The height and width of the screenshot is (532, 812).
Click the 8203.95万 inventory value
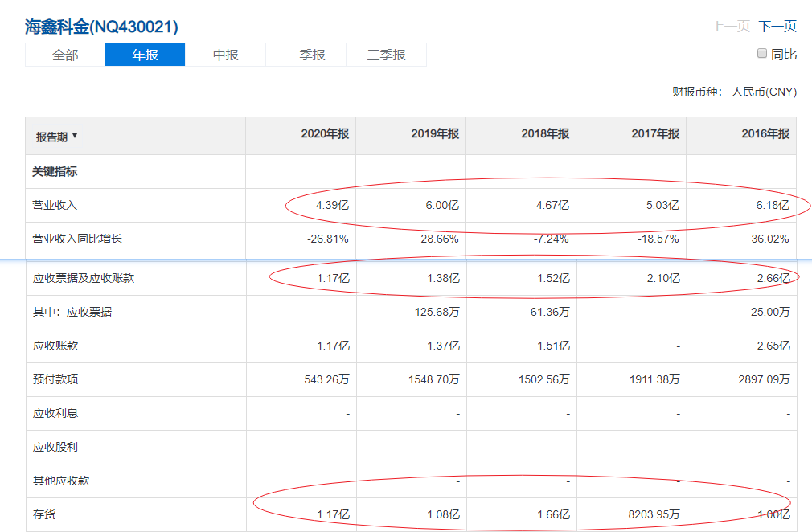[654, 514]
